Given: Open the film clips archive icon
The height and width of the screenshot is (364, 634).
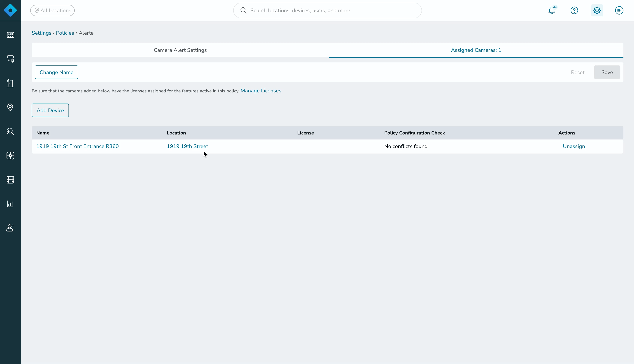Looking at the screenshot, I should tap(10, 180).
